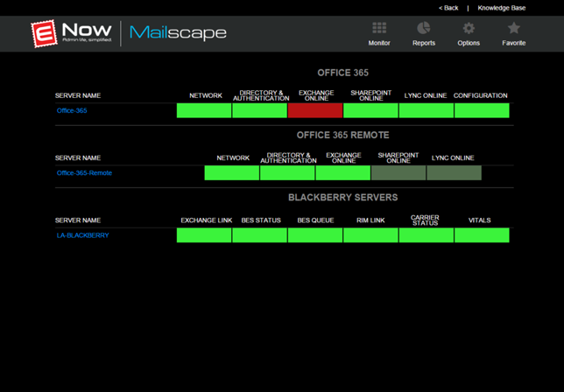
Task: Click the Monitor label in the header
Action: [x=379, y=43]
